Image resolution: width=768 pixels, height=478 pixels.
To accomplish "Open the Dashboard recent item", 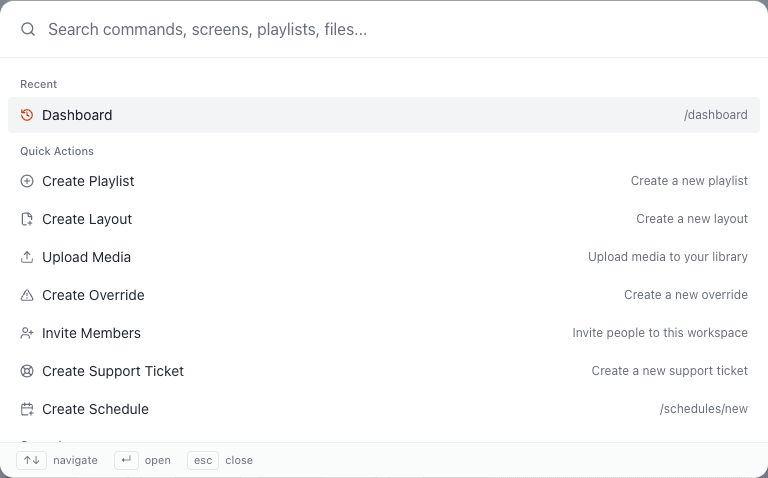I will point(384,115).
